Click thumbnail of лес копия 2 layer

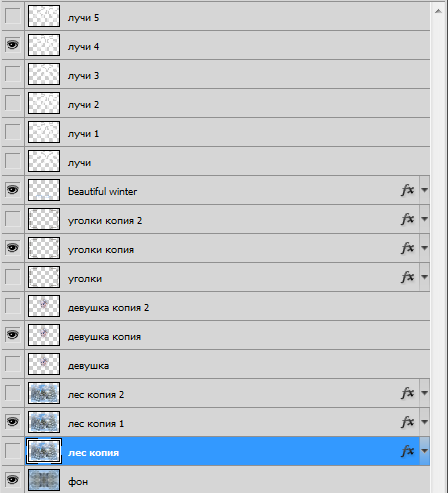(44, 393)
